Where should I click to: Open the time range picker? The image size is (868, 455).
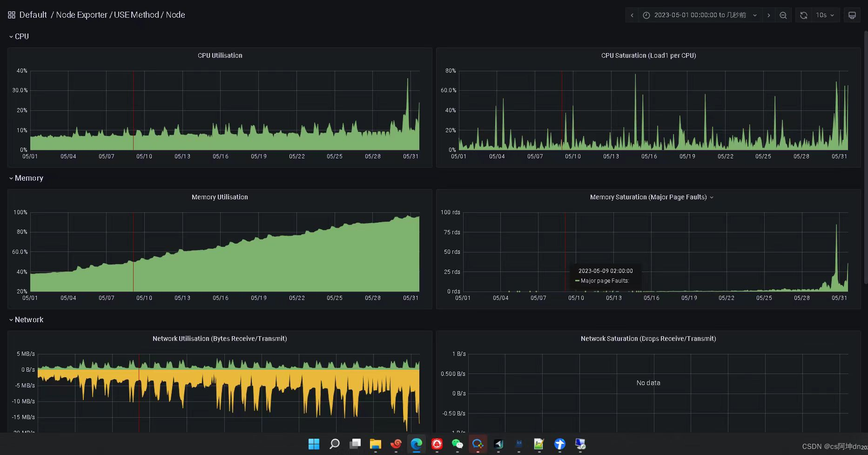point(700,15)
